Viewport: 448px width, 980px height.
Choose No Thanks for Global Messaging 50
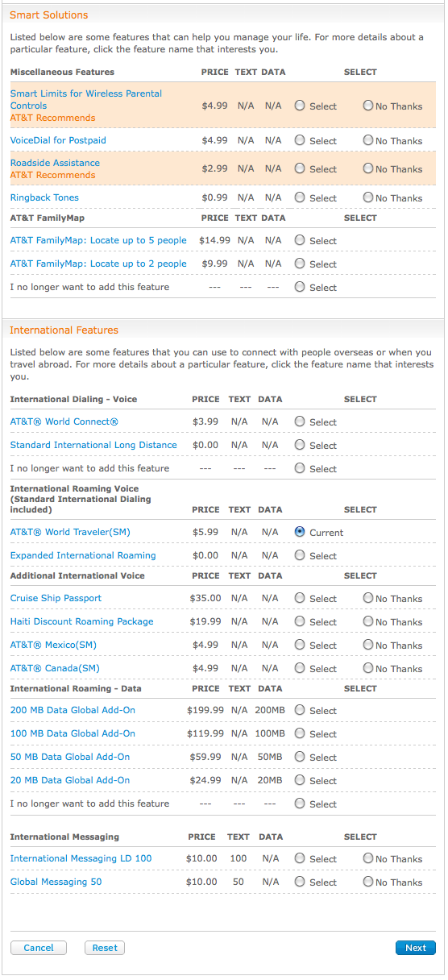(368, 882)
